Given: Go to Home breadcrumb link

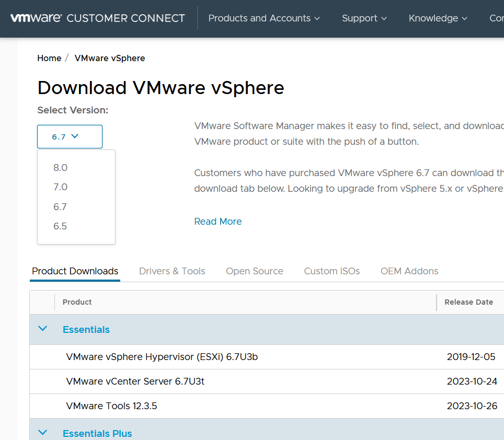Looking at the screenshot, I should (49, 58).
